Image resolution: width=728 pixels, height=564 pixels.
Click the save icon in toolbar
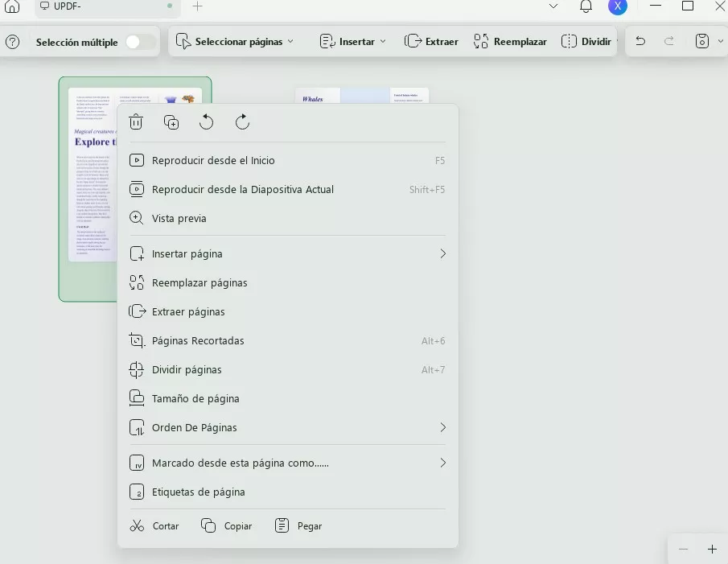click(702, 41)
